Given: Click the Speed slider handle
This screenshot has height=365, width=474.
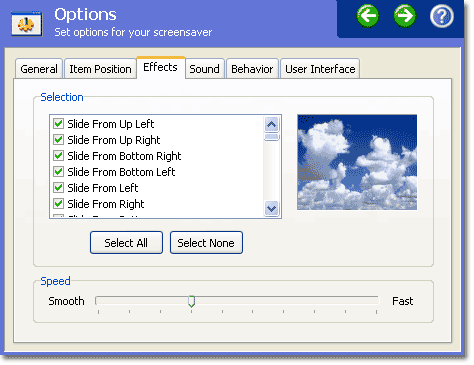Looking at the screenshot, I should pyautogui.click(x=191, y=301).
